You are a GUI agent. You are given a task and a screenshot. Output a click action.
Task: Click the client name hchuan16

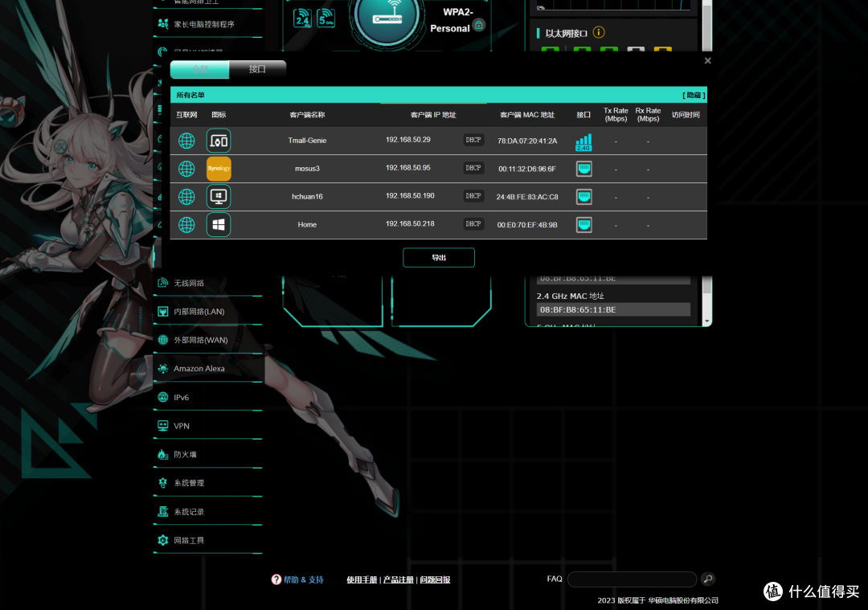(x=307, y=197)
